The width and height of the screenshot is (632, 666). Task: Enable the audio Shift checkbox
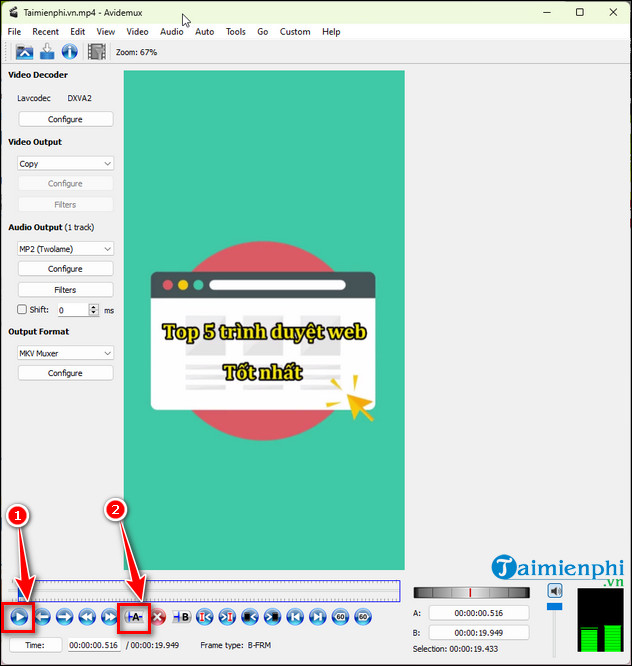(x=23, y=310)
